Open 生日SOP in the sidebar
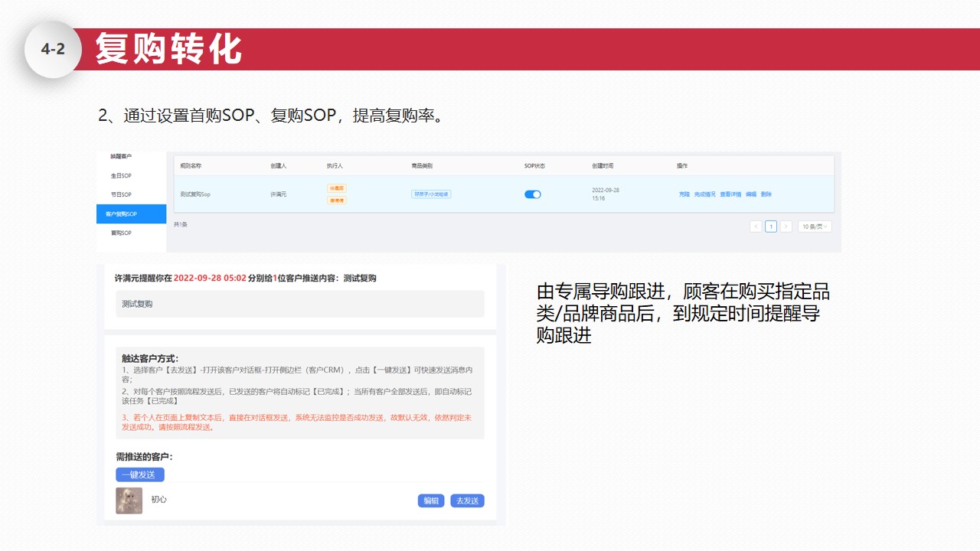Viewport: 980px width, 551px height. (x=121, y=176)
